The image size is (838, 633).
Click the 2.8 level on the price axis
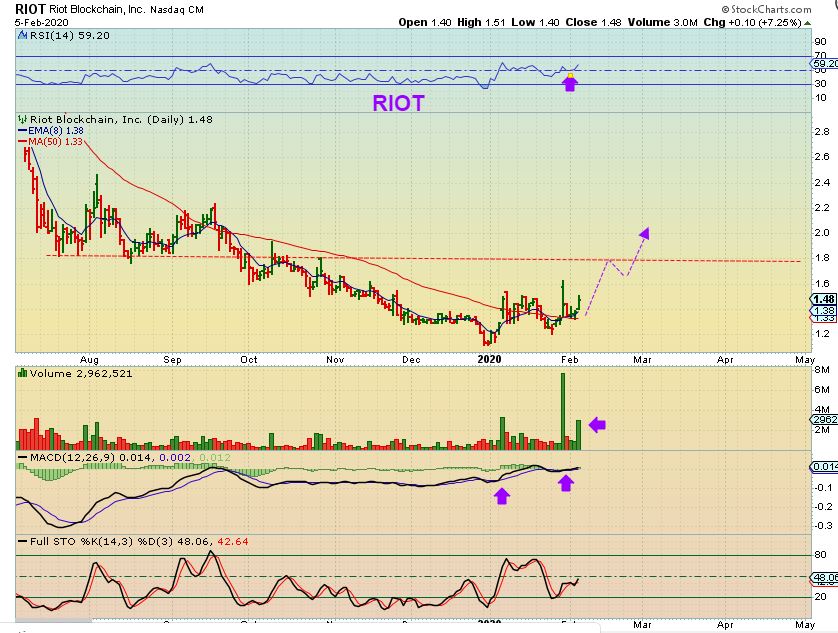coord(822,132)
